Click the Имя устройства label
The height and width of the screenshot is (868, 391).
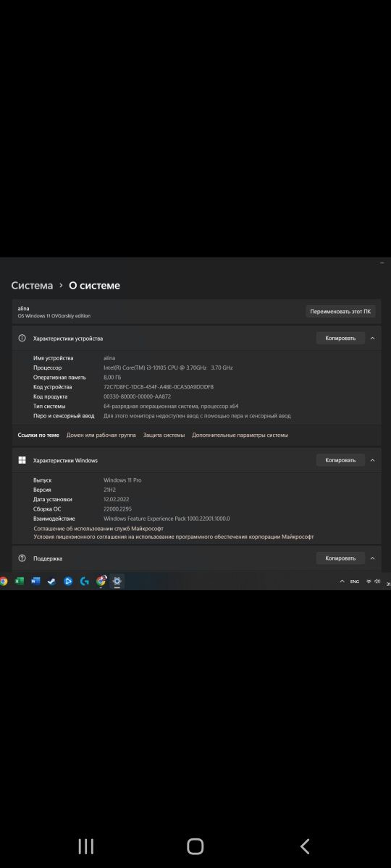[53, 358]
